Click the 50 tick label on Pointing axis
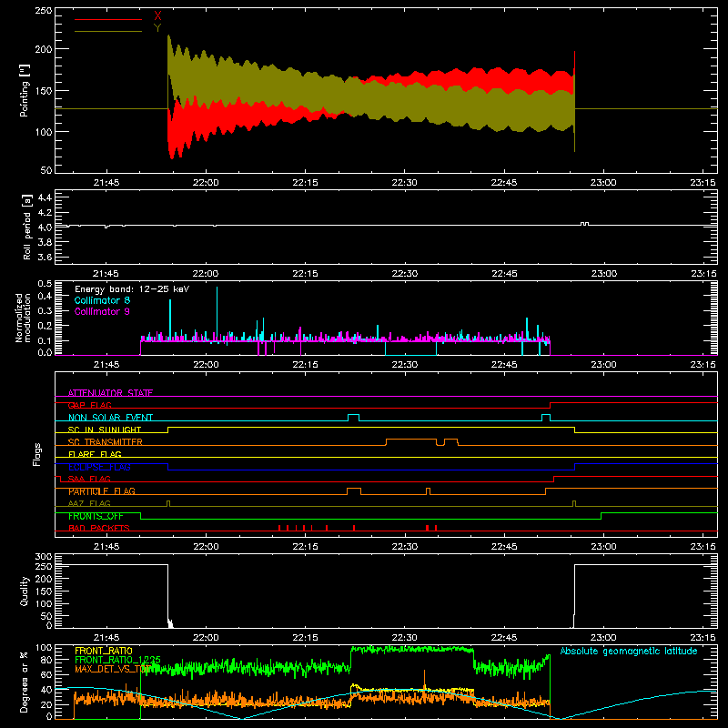Image resolution: width=728 pixels, height=728 pixels. [x=46, y=170]
